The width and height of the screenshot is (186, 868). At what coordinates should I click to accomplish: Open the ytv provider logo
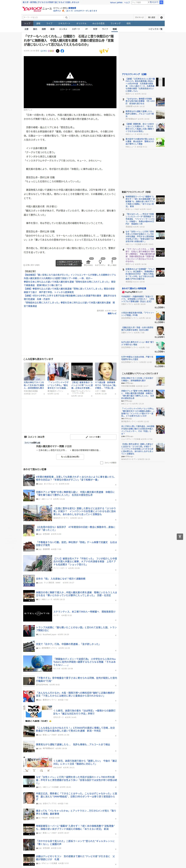pyautogui.click(x=104, y=51)
